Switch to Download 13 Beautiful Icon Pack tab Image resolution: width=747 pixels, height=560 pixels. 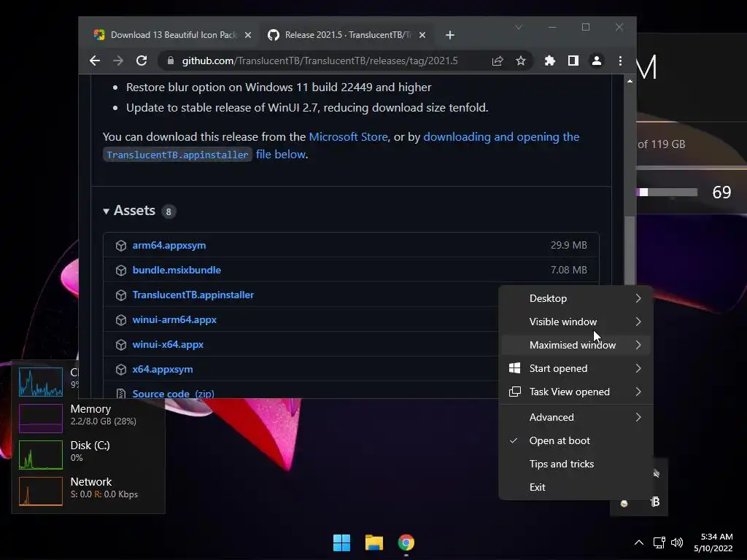tap(174, 35)
